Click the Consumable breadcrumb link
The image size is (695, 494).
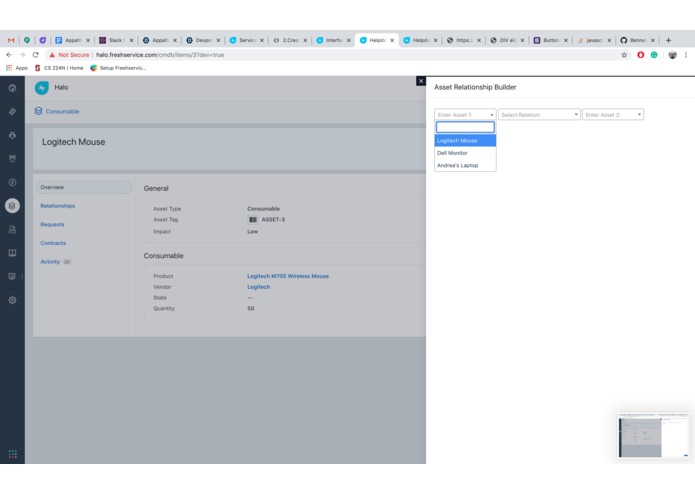coord(62,111)
